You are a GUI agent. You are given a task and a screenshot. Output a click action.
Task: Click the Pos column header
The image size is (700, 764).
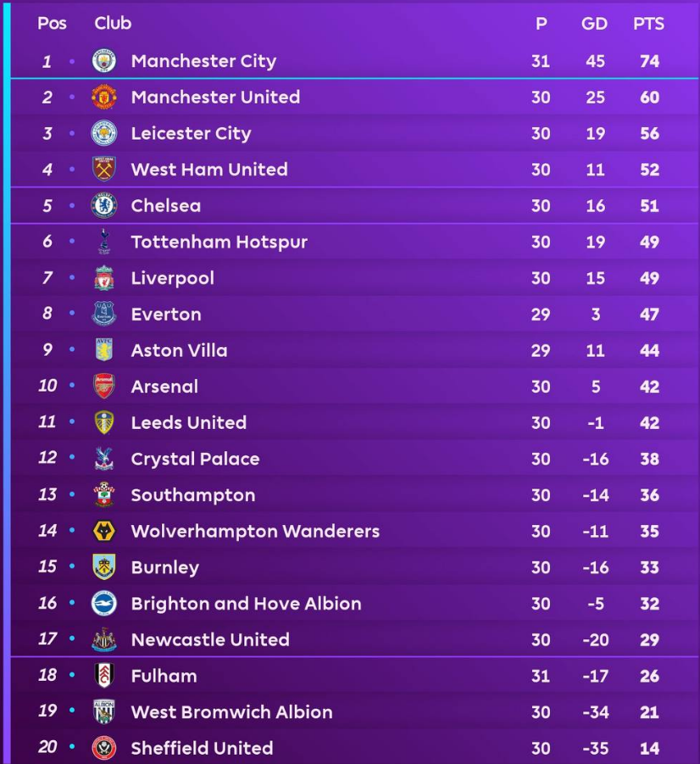point(52,24)
